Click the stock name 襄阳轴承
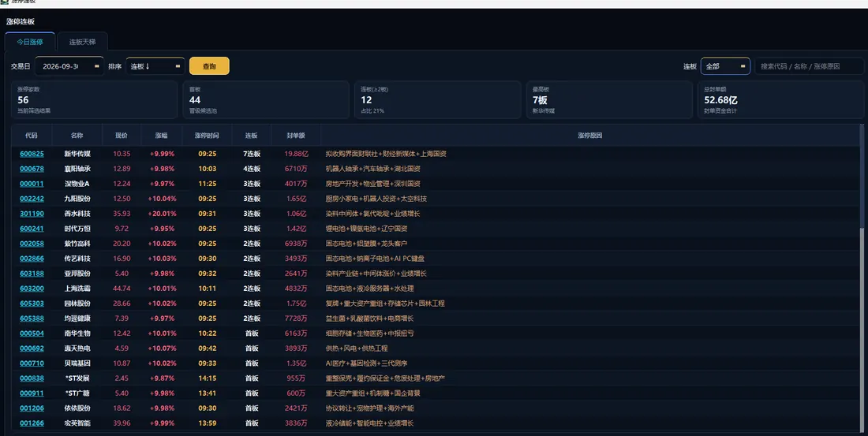The image size is (868, 436). [x=77, y=169]
